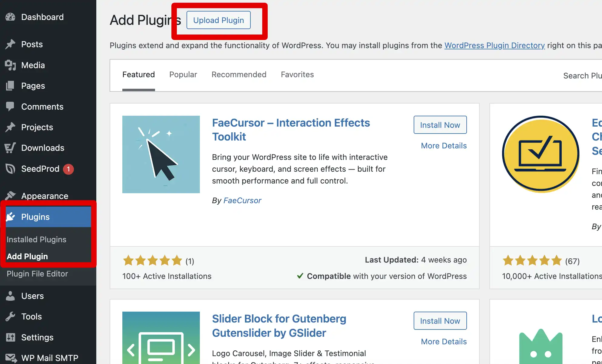Click the WP Mail SMTP envelope icon
The width and height of the screenshot is (602, 364).
[x=11, y=358]
